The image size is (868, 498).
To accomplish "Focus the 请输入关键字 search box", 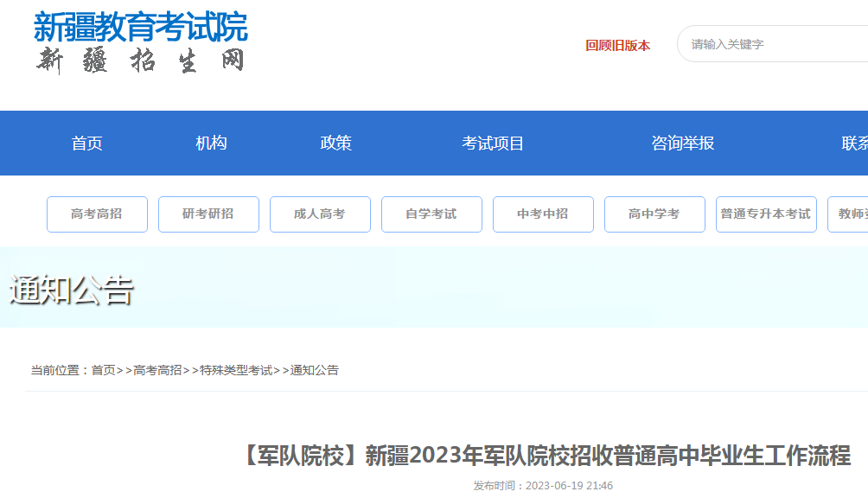I will [772, 44].
